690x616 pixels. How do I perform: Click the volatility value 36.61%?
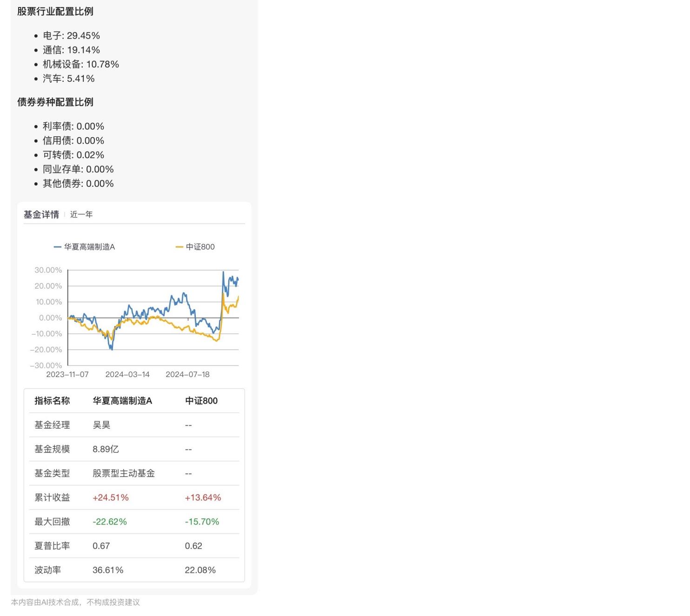(108, 570)
